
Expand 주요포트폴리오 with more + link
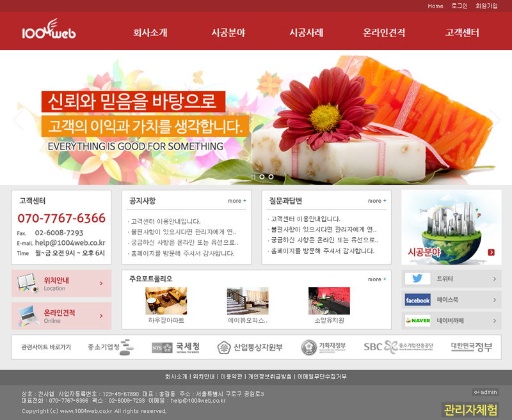pos(377,279)
